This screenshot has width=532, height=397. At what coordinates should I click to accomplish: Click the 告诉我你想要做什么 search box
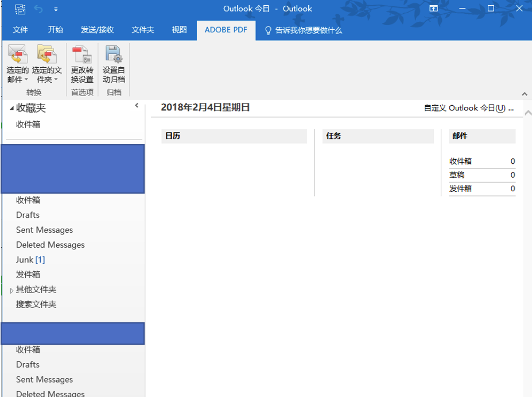click(308, 30)
